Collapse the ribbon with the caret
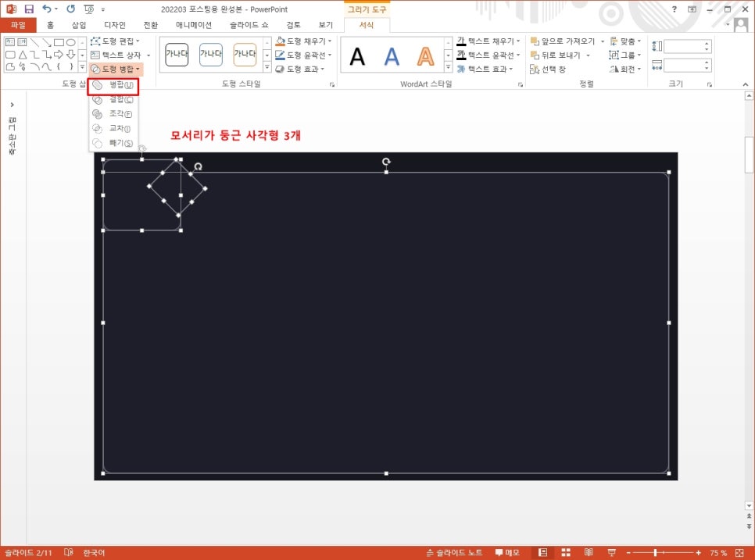Viewport: 755px width, 560px height. [746, 84]
